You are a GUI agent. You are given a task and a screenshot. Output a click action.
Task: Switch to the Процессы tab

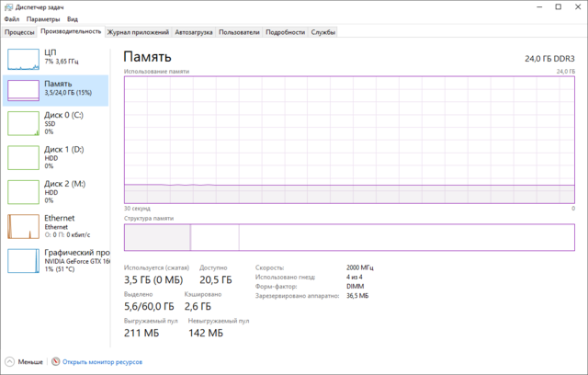coord(19,31)
